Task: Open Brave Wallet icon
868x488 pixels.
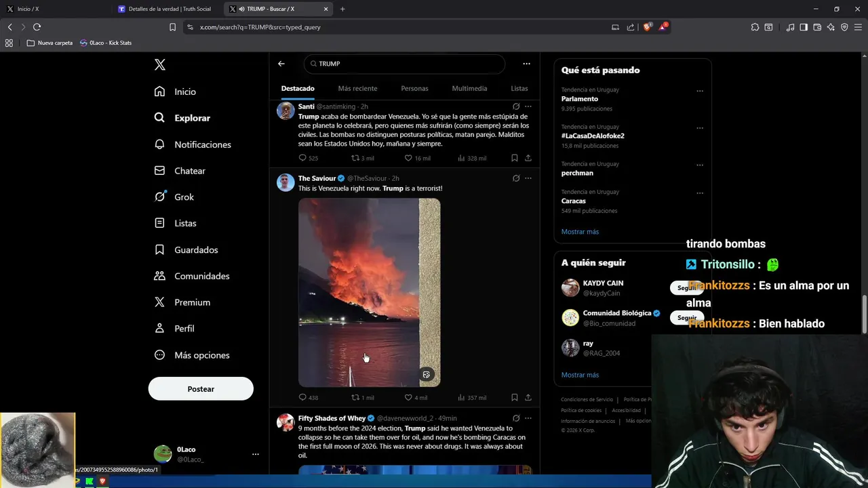Action: coord(817,27)
